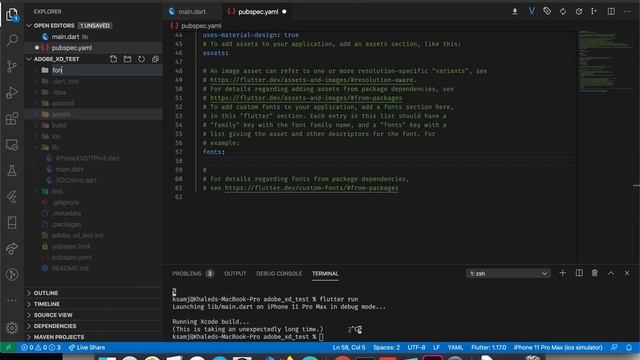Screen dimensions: 640x360
Task: Open editor More Actions menu
Action: click(627, 11)
